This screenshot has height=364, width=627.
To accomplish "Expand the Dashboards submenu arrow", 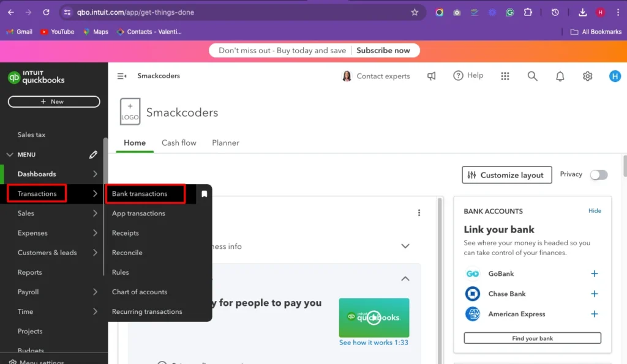I will (95, 174).
